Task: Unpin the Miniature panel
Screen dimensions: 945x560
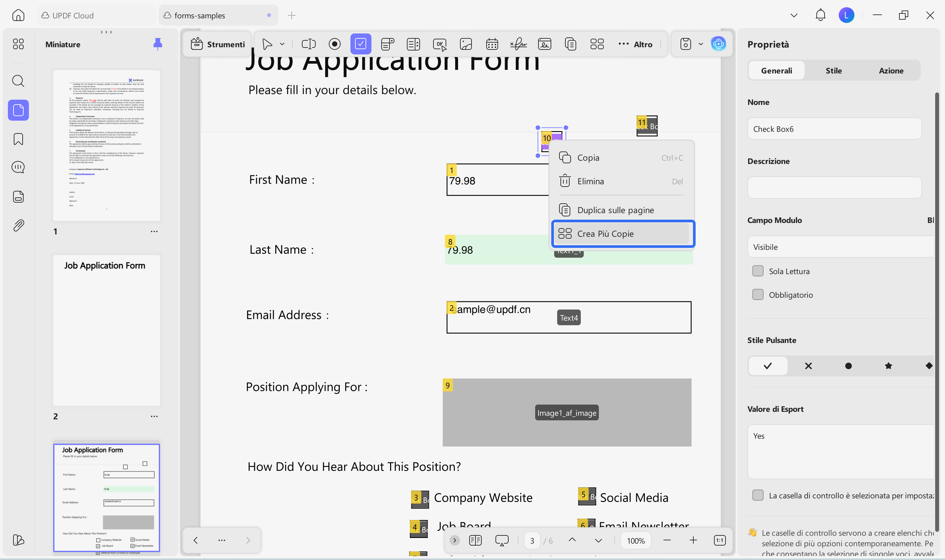Action: tap(158, 44)
